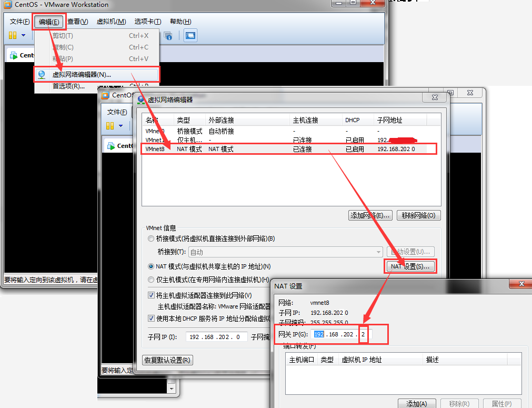Open the 选项卡(T) menu
This screenshot has width=532, height=408.
coord(148,22)
